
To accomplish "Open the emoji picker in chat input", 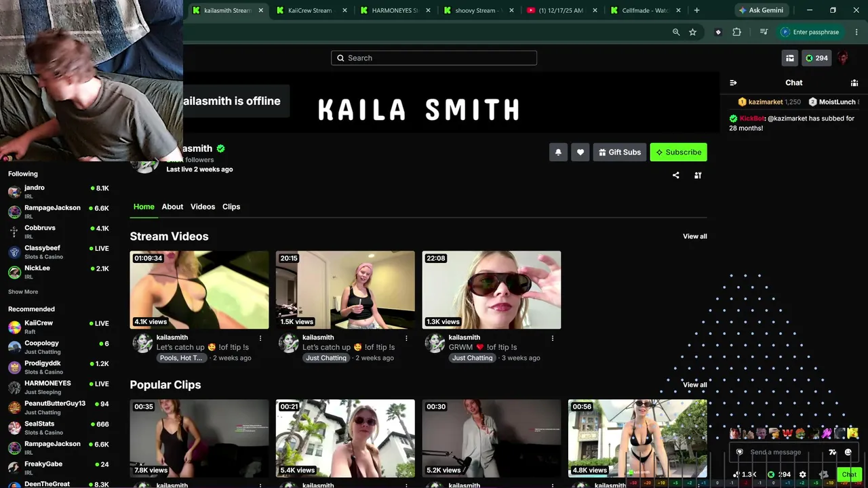I will (848, 452).
